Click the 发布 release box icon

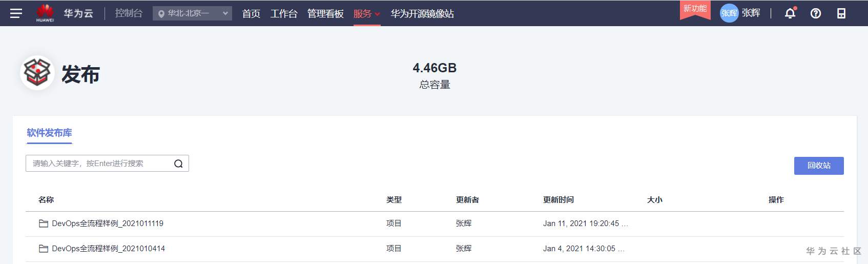pos(37,72)
